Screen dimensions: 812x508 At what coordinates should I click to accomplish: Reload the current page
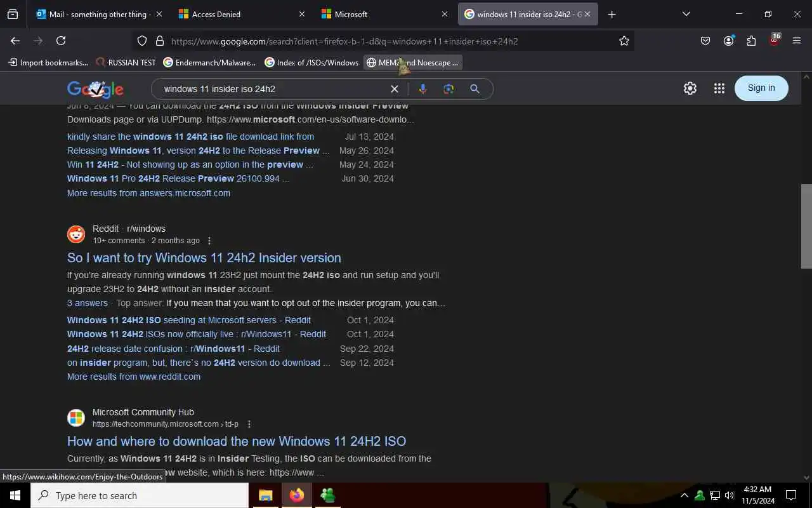61,41
